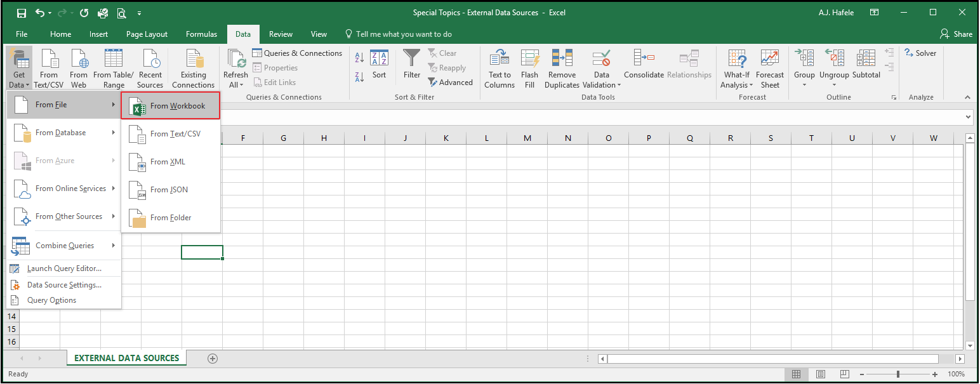Viewport: 980px width, 384px height.
Task: Select From Folder in submenu
Action: [171, 218]
